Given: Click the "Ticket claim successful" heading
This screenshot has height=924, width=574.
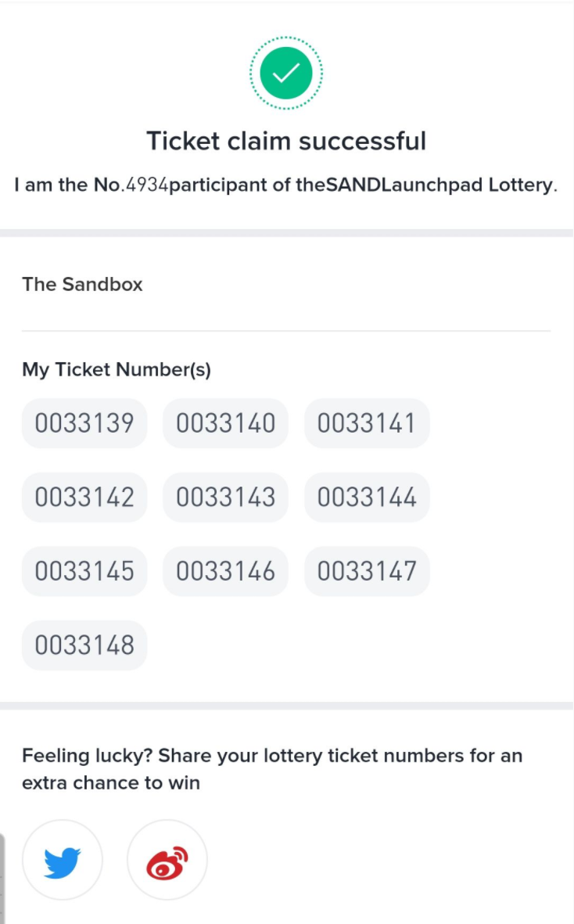Looking at the screenshot, I should click(x=286, y=142).
